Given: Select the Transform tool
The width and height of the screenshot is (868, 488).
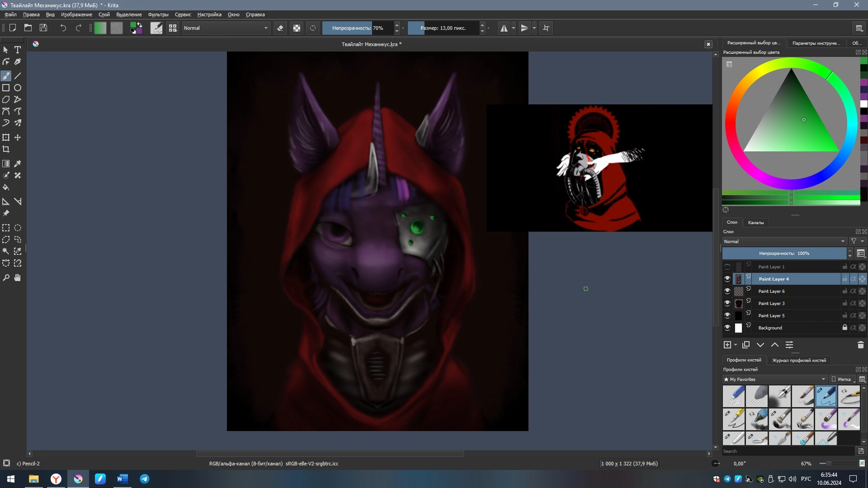Looking at the screenshot, I should (6, 137).
